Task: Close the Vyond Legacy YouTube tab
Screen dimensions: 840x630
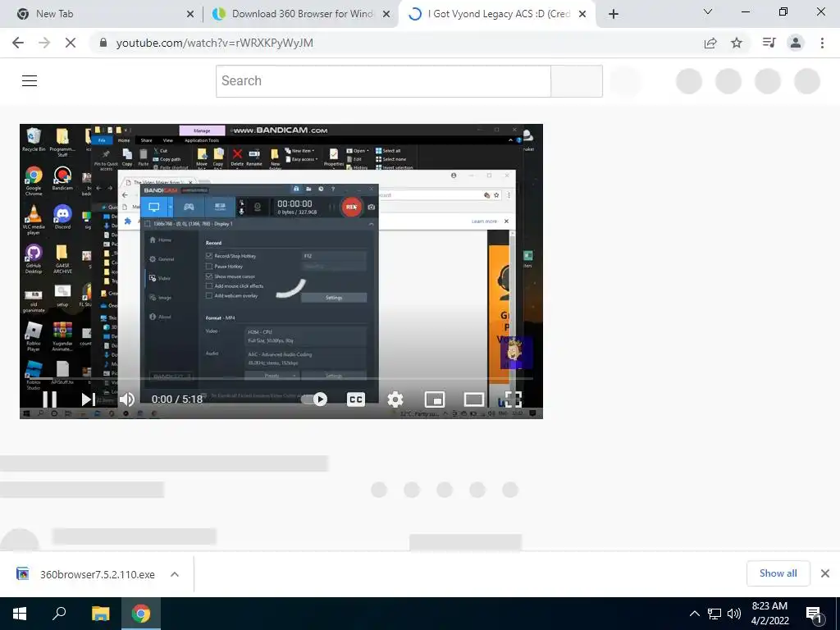Action: tap(583, 15)
